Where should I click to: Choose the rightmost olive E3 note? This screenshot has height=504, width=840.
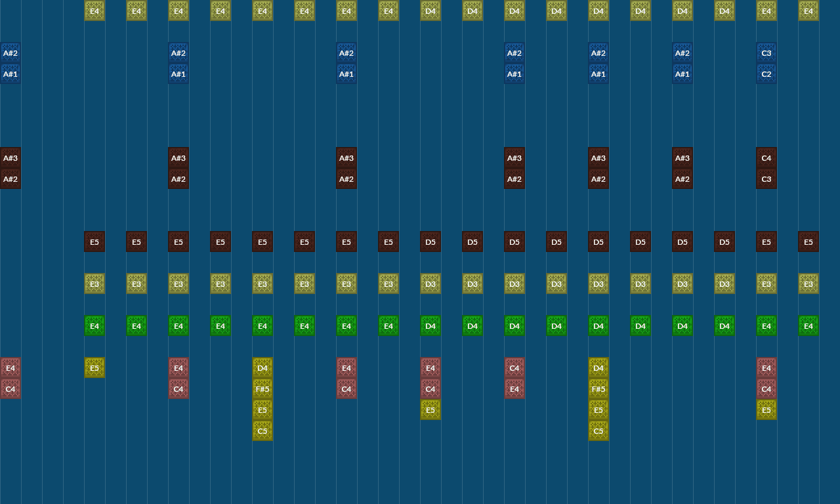808,284
